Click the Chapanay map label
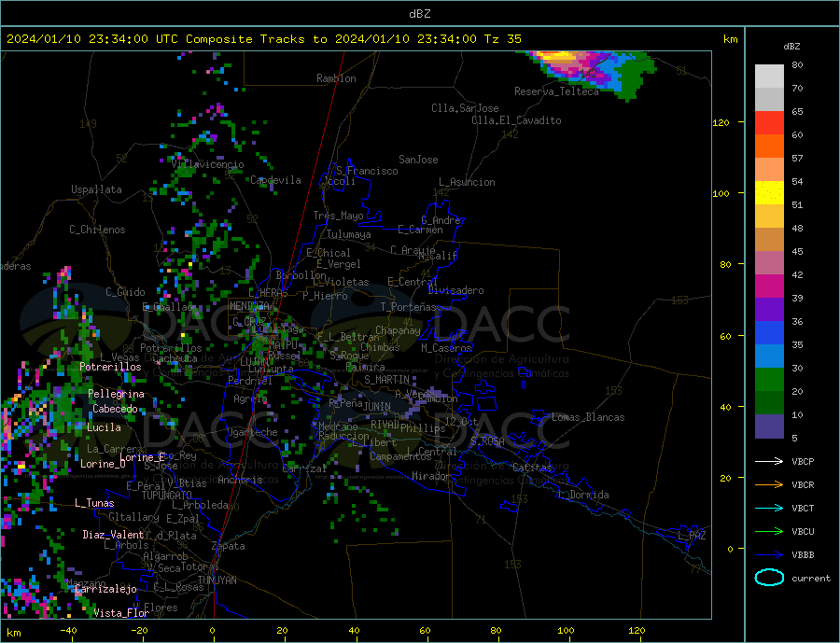840x643 pixels. click(398, 330)
